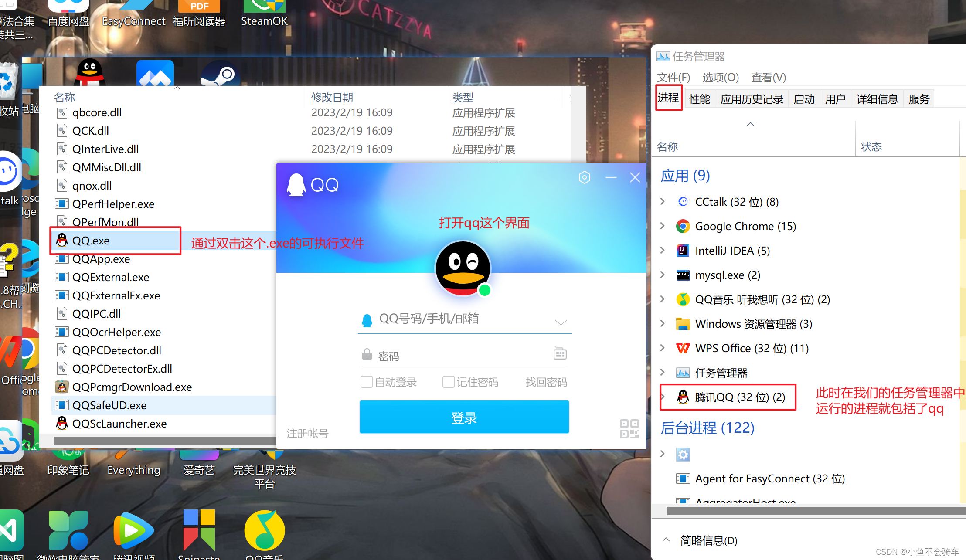Switch to 启动 tab

pos(804,99)
